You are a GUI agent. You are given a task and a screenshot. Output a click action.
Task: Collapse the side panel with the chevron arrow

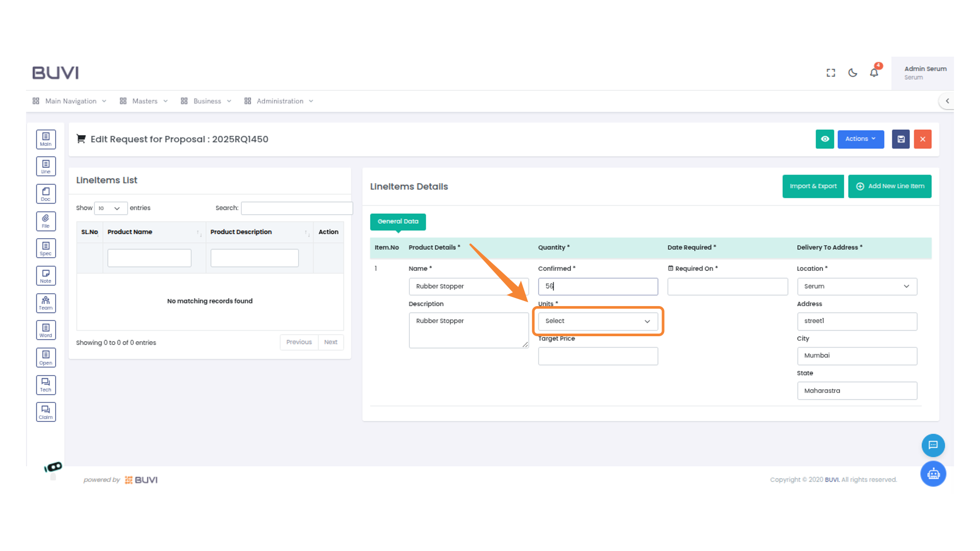947,101
